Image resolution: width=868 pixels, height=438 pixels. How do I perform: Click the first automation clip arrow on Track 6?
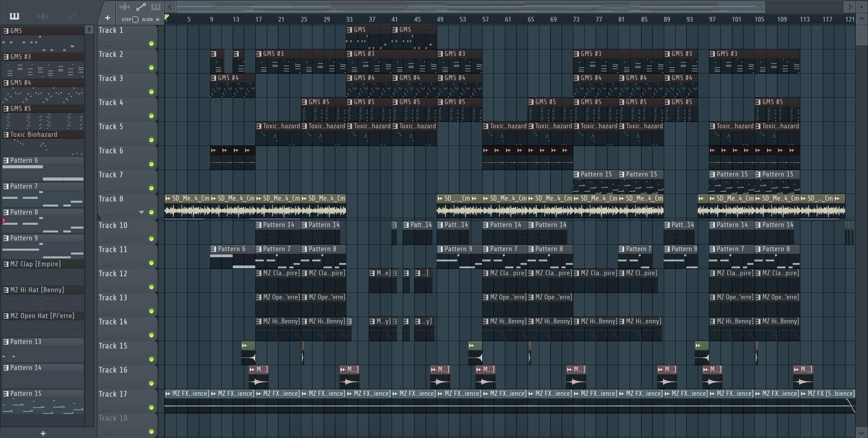(213, 151)
